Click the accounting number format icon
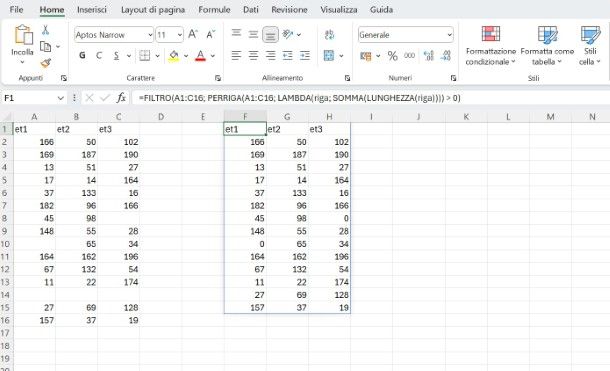This screenshot has height=371, width=610. click(365, 56)
